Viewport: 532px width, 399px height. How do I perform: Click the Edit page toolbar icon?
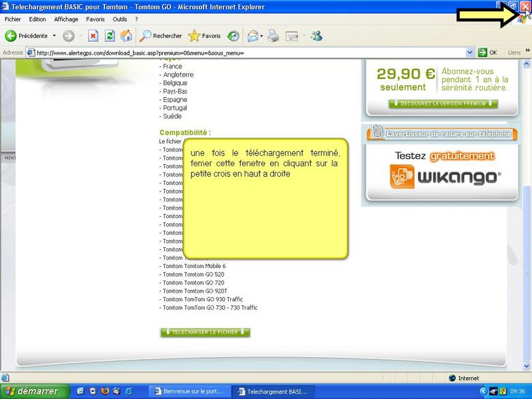(x=292, y=36)
